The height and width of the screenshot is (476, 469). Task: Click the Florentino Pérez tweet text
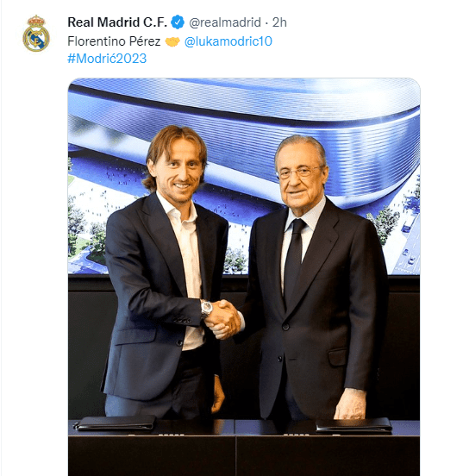(114, 41)
